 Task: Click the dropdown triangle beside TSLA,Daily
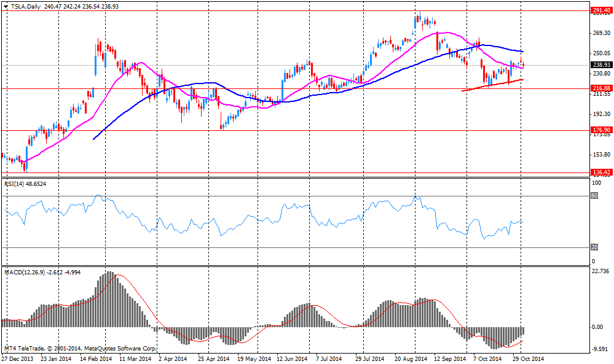click(x=6, y=6)
